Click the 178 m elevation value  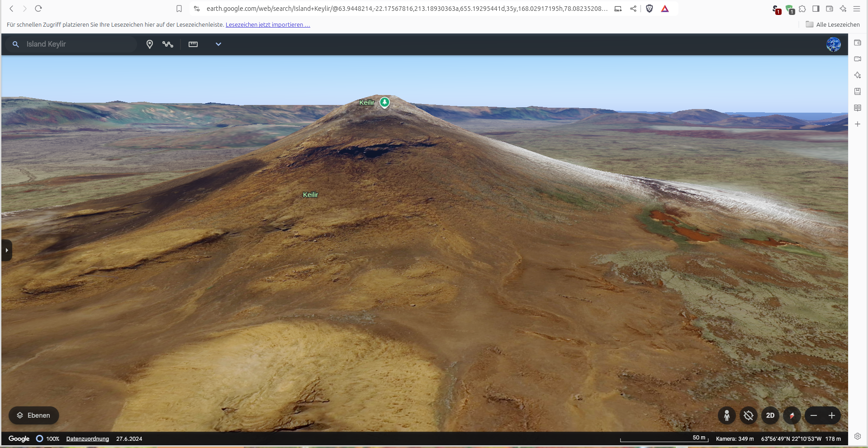pyautogui.click(x=833, y=439)
